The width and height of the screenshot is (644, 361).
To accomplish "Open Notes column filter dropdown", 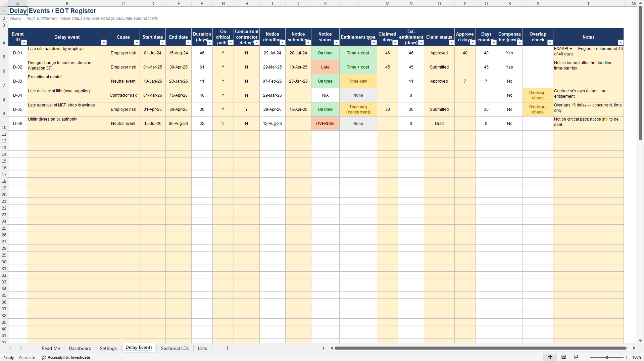I will pos(621,43).
